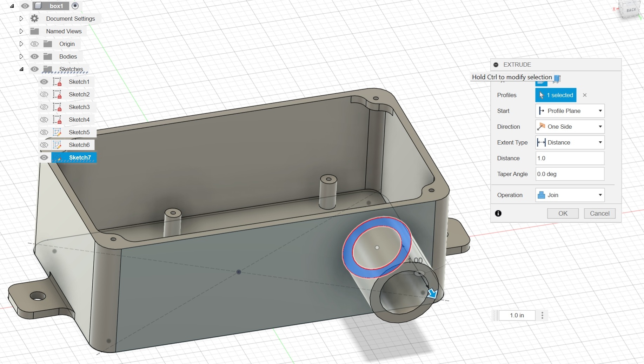
Task: Click the Document Settings gear icon
Action: (x=34, y=19)
